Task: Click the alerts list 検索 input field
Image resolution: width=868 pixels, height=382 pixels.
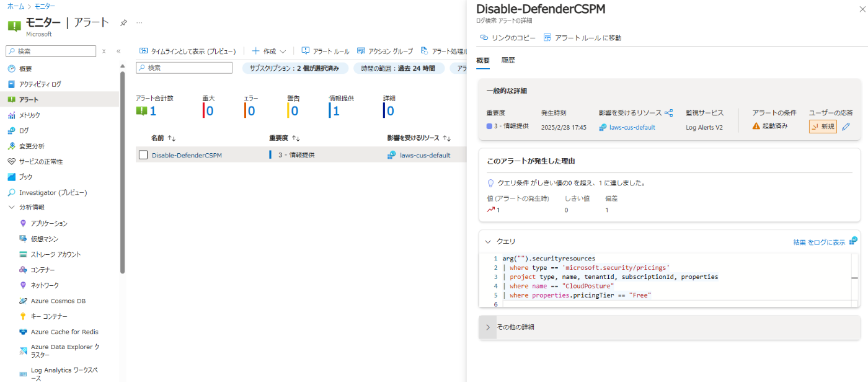Action: point(184,68)
